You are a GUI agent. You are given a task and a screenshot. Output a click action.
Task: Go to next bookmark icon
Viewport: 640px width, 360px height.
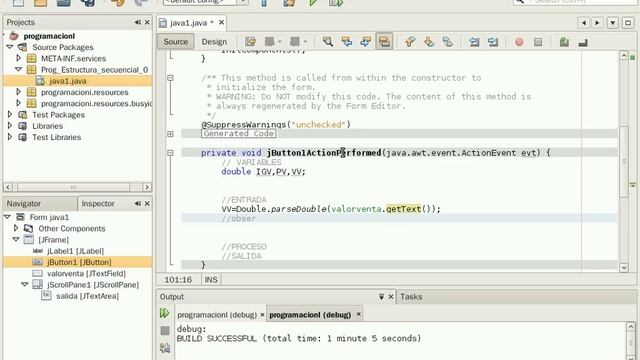pos(429,42)
